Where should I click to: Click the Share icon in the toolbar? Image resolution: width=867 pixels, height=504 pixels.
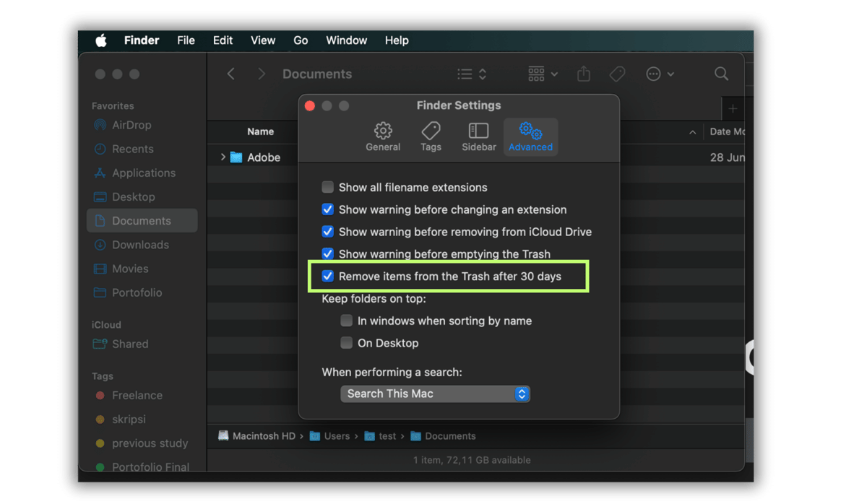584,74
